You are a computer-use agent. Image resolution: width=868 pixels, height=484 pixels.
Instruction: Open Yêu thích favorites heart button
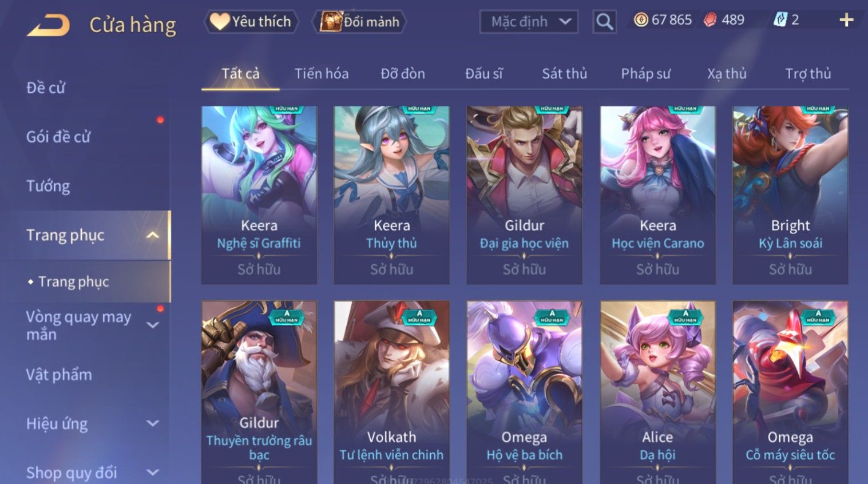[251, 22]
